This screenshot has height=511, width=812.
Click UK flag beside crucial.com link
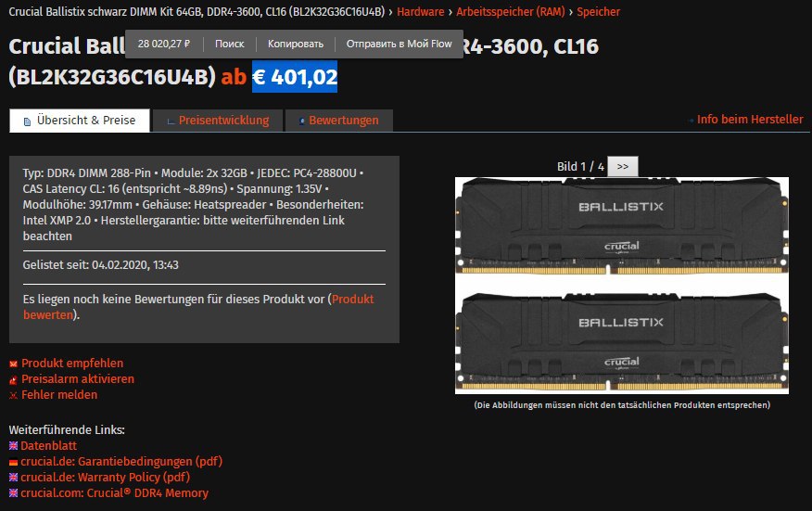coord(14,493)
